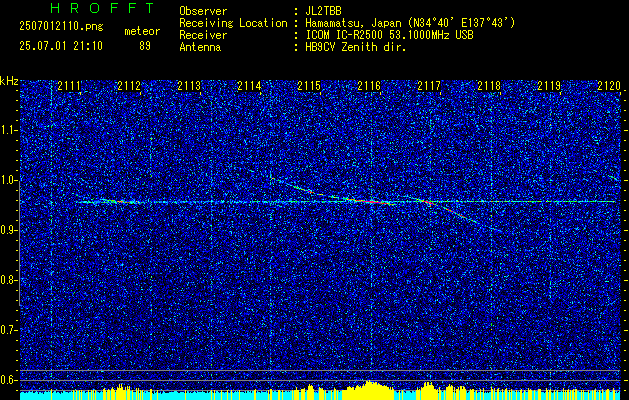Click the 2120 time marker
This screenshot has width=629, height=400.
[x=609, y=86]
